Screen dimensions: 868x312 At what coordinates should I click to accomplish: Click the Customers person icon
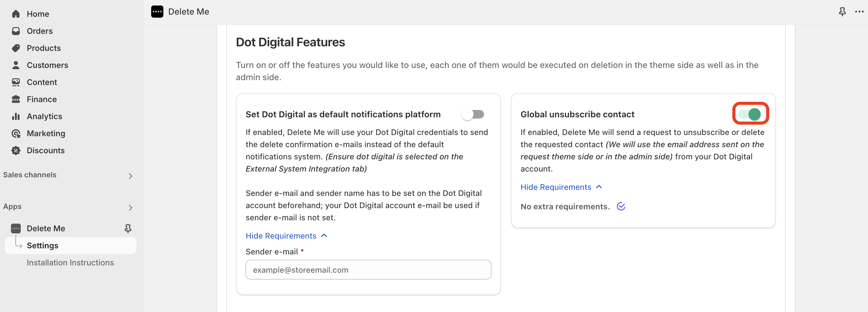[x=16, y=65]
